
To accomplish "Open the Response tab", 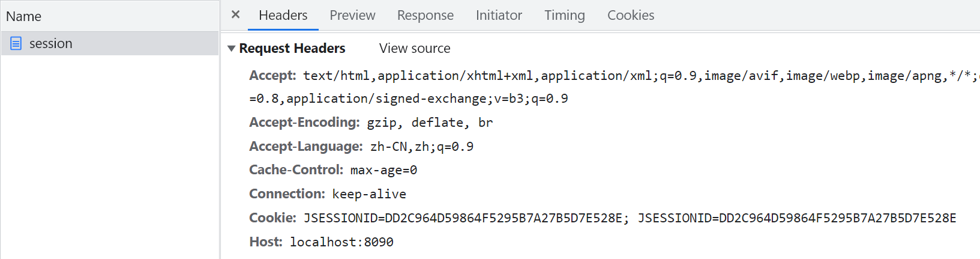I will (425, 16).
